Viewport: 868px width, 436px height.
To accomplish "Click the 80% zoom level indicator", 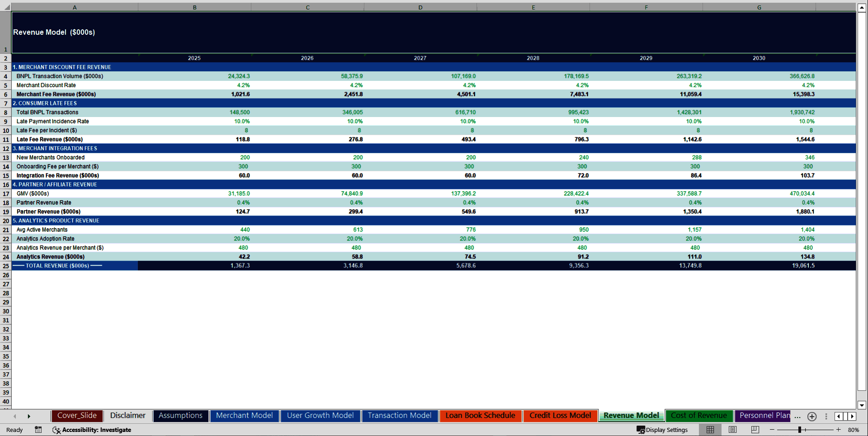I will click(x=854, y=430).
